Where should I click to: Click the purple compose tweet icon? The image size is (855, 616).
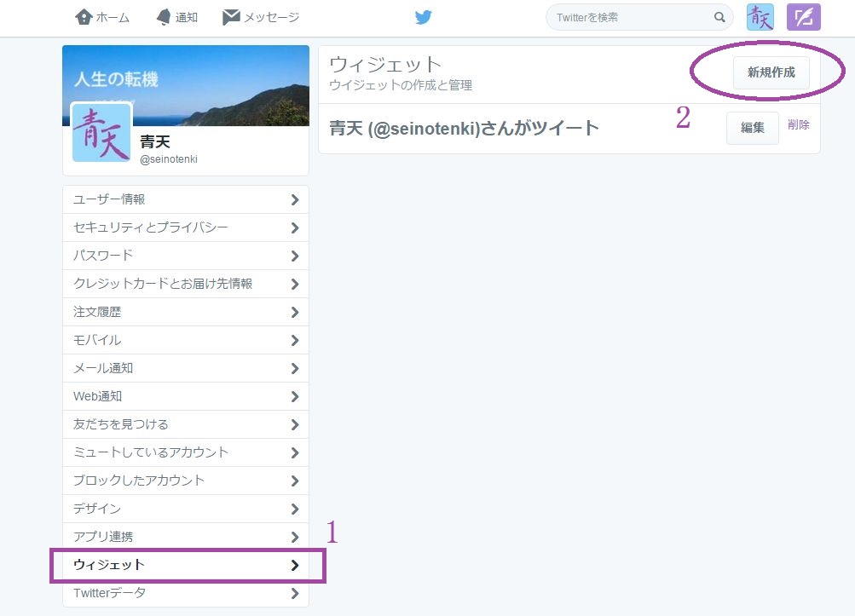point(803,17)
